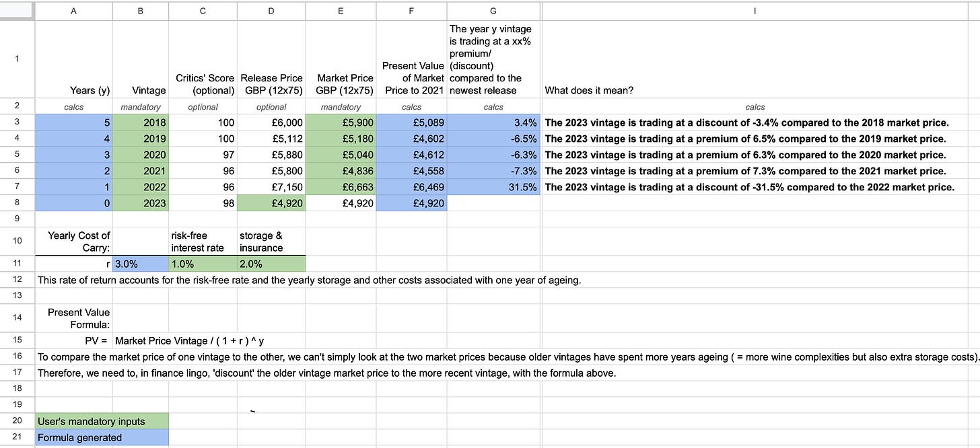This screenshot has height=448, width=980.
Task: Click the critics' score 97 cell
Action: click(x=203, y=155)
